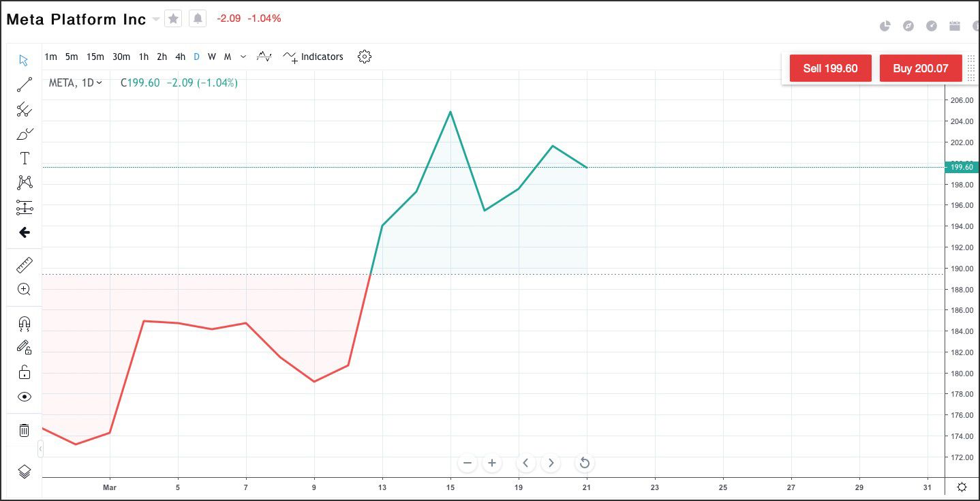
Task: Expand the timeframe interval dropdown chevron
Action: point(243,57)
